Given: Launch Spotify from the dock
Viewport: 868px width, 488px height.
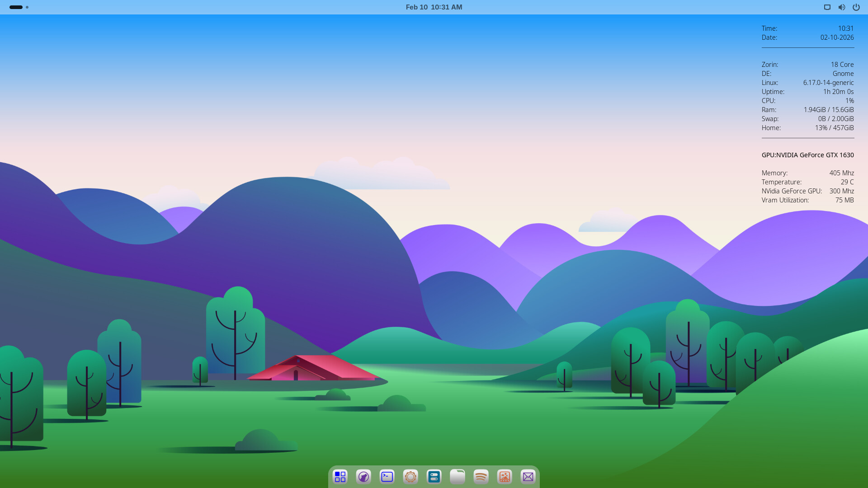Looking at the screenshot, I should click(x=481, y=477).
